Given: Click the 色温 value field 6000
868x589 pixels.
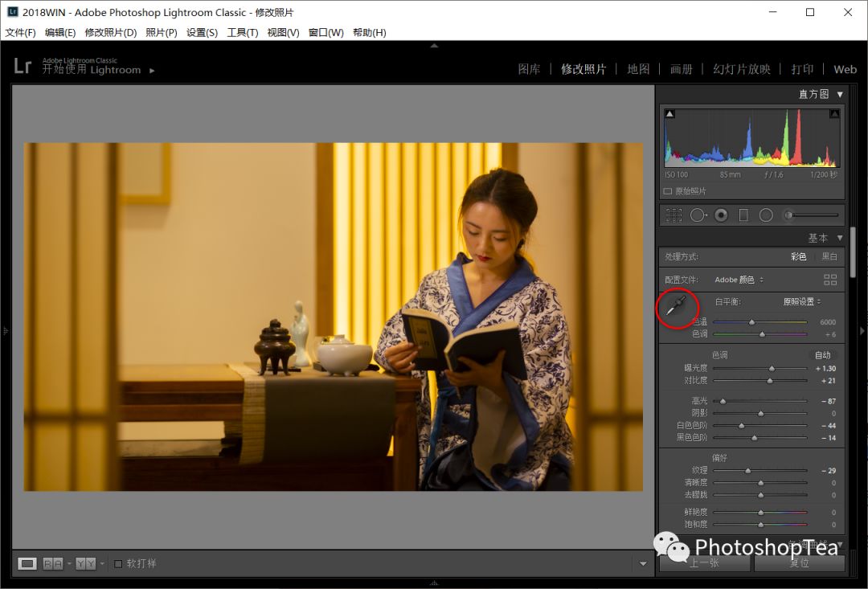Looking at the screenshot, I should [x=828, y=322].
